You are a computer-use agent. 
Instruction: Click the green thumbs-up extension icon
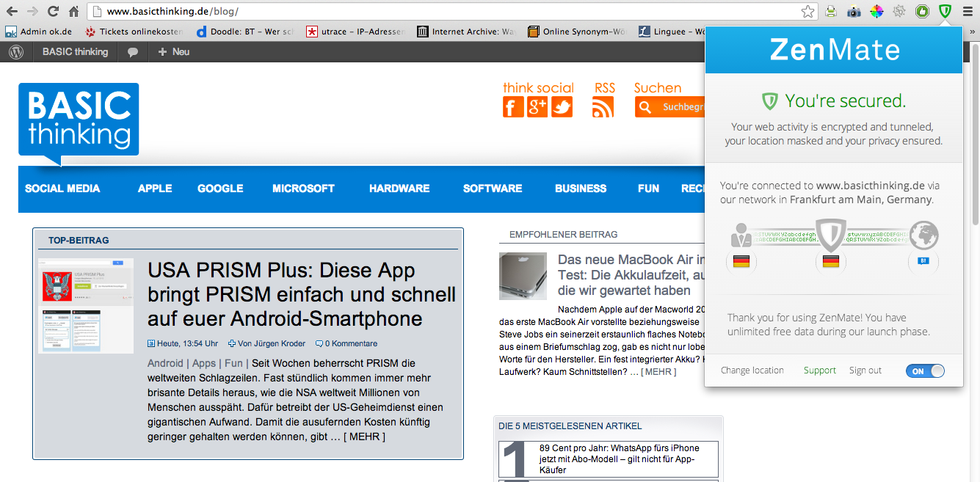[x=923, y=11]
